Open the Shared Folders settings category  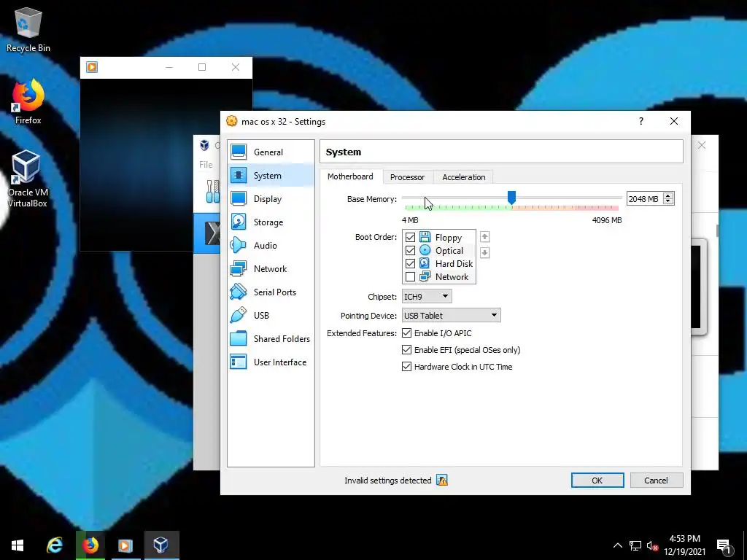click(271, 338)
